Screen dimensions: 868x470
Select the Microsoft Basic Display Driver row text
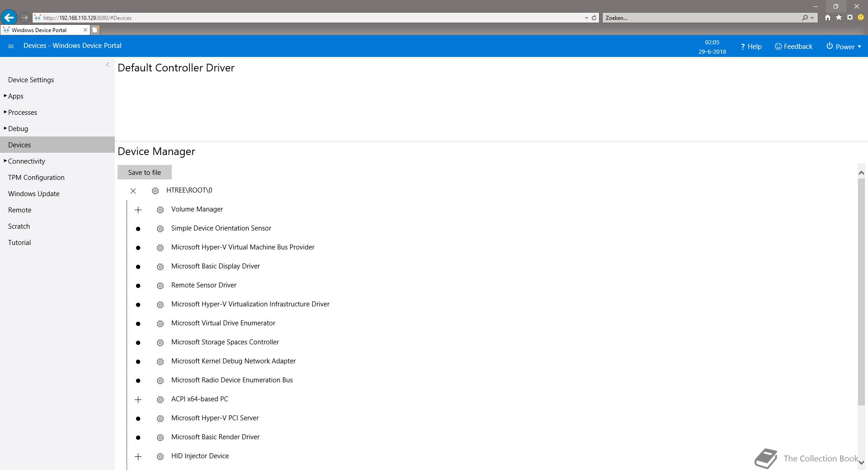pos(215,266)
